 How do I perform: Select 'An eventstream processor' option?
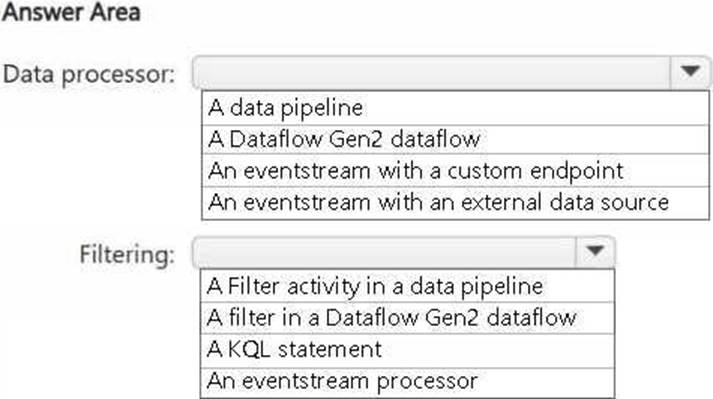(407, 382)
